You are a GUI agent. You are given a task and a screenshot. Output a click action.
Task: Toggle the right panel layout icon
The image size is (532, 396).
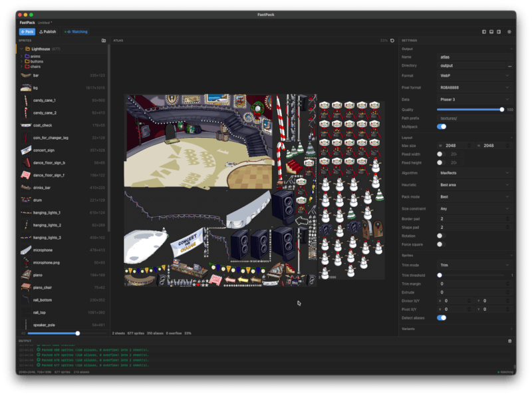(499, 31)
